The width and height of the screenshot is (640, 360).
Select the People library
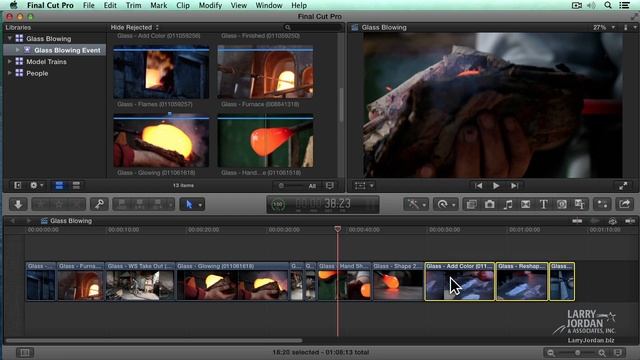[x=37, y=73]
